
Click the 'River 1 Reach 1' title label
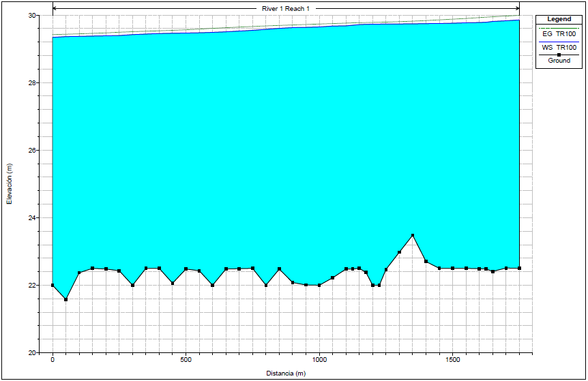coord(286,9)
